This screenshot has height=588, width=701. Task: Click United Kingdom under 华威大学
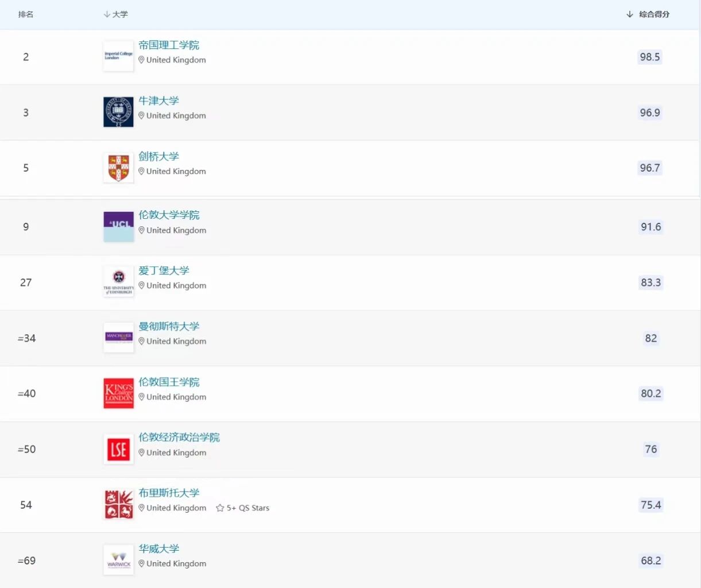[x=176, y=563]
